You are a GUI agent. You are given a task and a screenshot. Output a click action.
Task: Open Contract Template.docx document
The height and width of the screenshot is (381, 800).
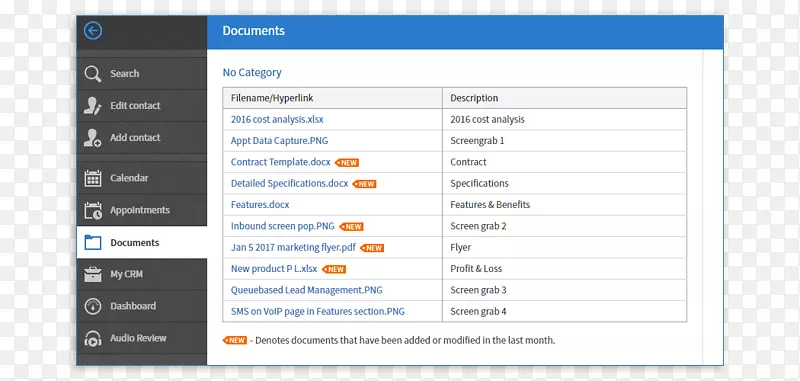click(281, 162)
